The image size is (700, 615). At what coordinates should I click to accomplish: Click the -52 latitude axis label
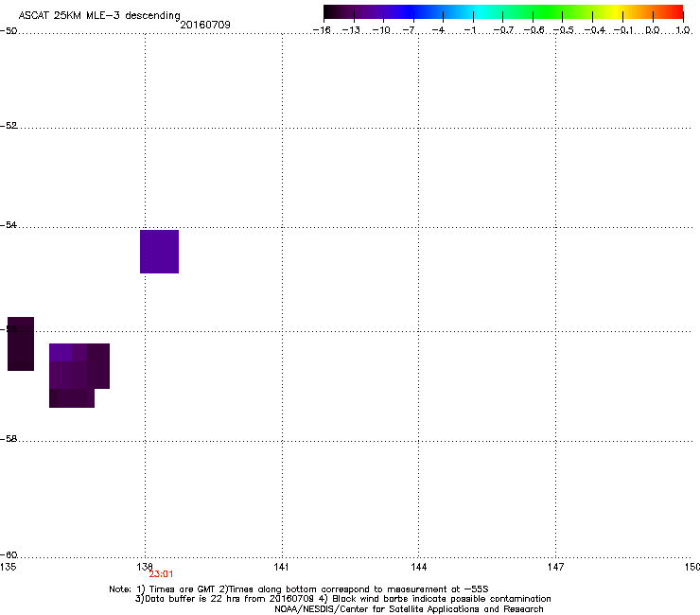point(9,126)
